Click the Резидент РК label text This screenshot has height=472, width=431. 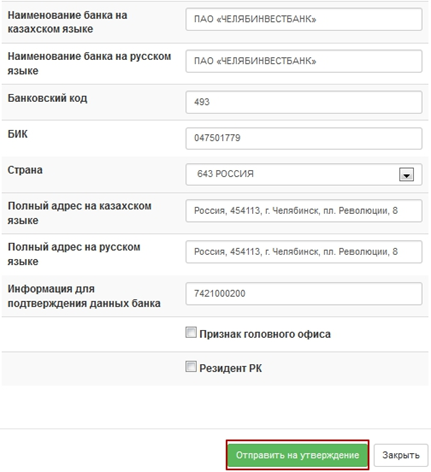click(231, 368)
